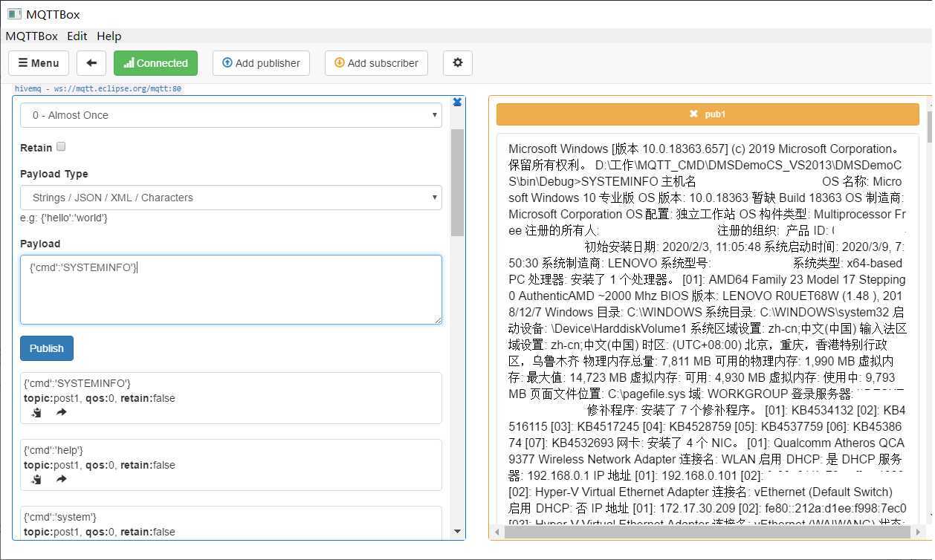
Task: Copy payload of the help history entry
Action: [36, 479]
